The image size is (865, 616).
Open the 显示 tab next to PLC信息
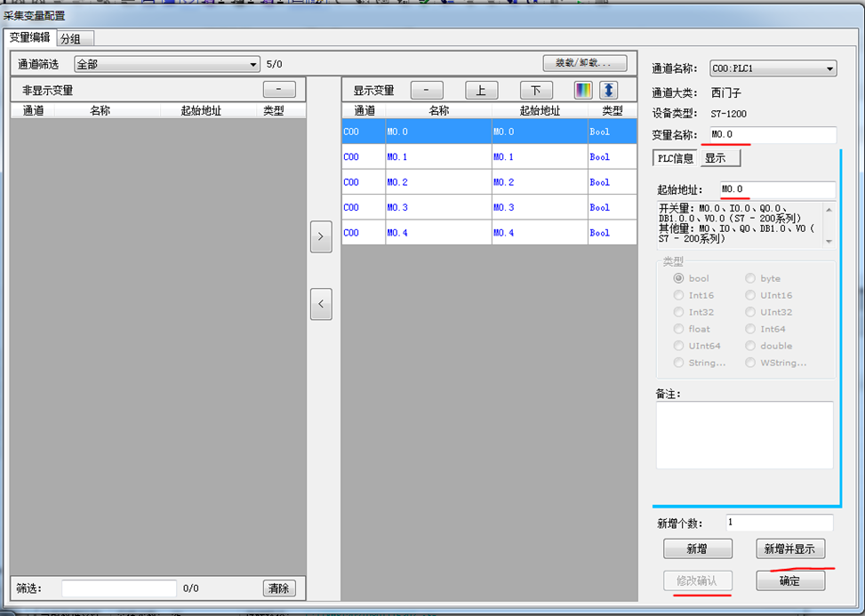point(719,158)
